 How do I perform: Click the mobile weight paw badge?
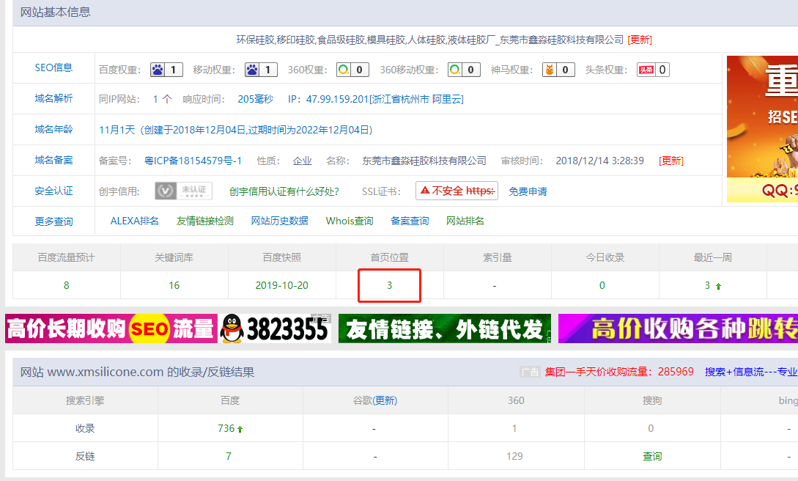click(261, 70)
